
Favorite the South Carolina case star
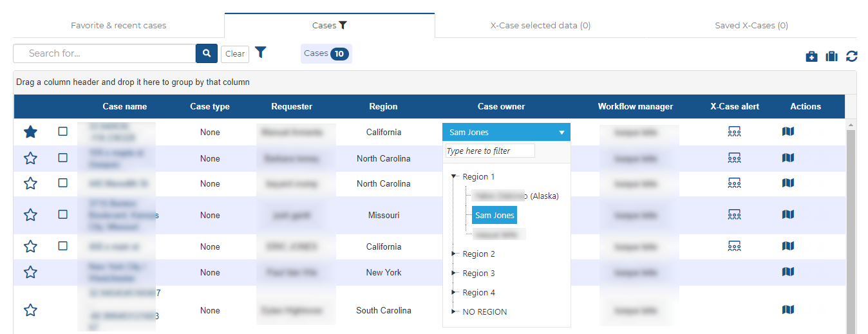30,310
